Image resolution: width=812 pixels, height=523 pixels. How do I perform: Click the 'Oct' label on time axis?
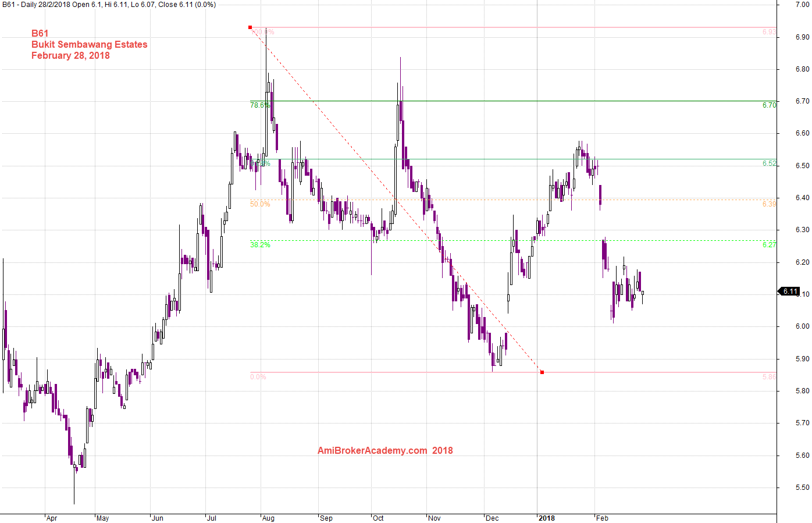[379, 518]
